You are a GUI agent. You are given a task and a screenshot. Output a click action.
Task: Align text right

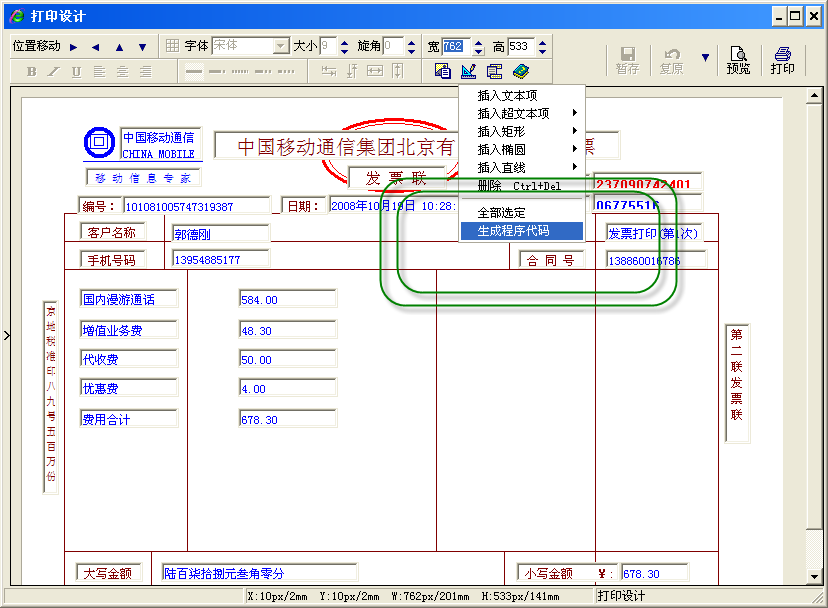146,71
